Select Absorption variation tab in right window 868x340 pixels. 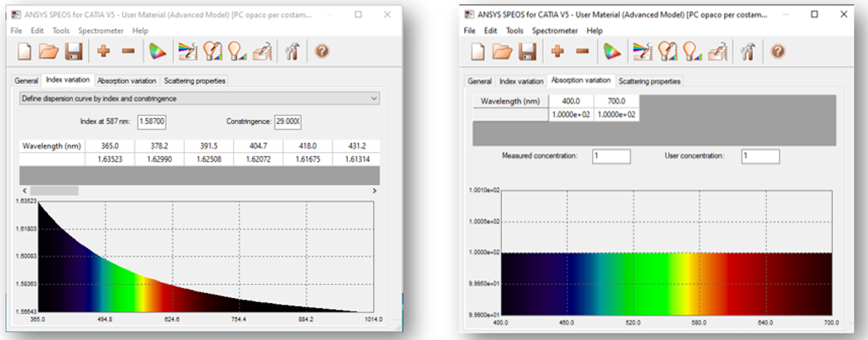(x=581, y=80)
